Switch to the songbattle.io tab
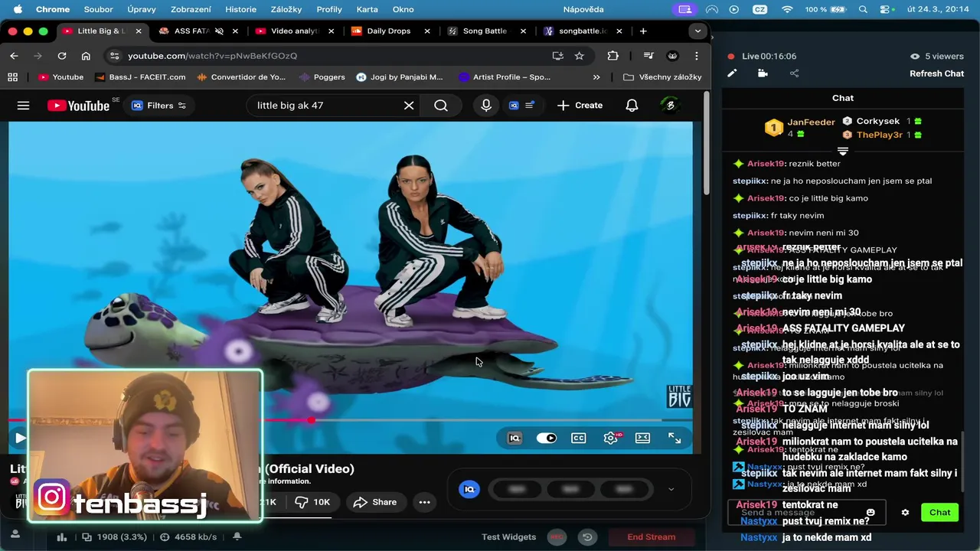This screenshot has width=980, height=551. (583, 31)
